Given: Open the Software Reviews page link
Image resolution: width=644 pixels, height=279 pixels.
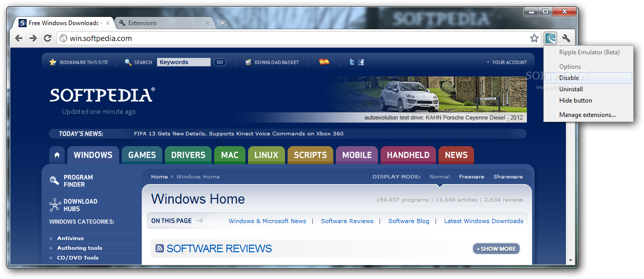Looking at the screenshot, I should pos(347,221).
